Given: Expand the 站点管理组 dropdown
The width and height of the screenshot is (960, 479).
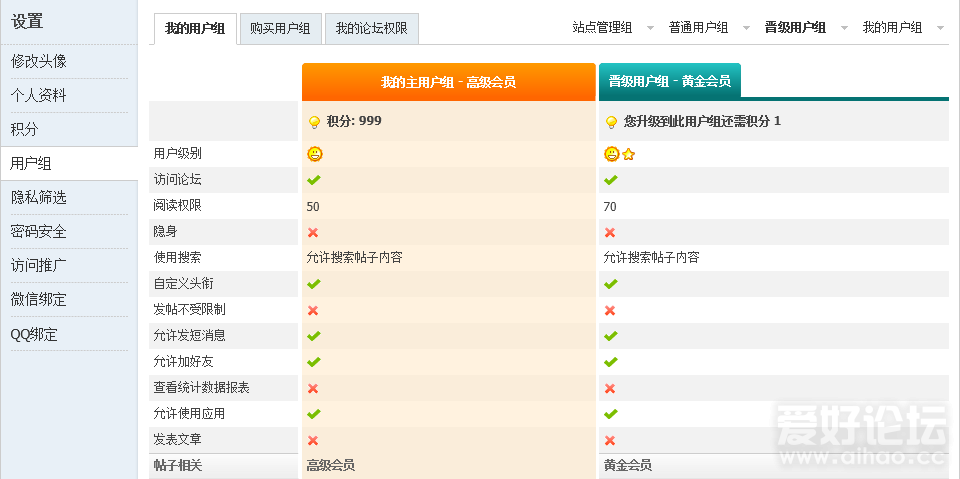Looking at the screenshot, I should tap(612, 28).
